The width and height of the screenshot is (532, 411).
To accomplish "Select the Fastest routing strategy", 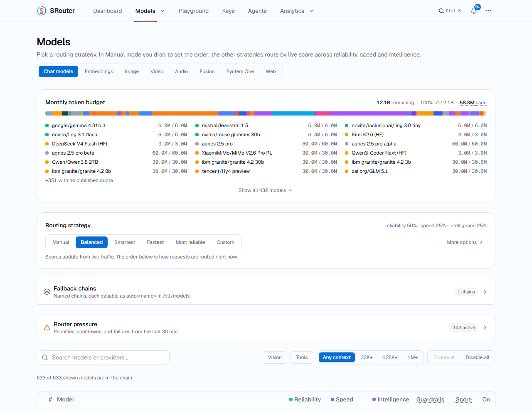I will 155,242.
